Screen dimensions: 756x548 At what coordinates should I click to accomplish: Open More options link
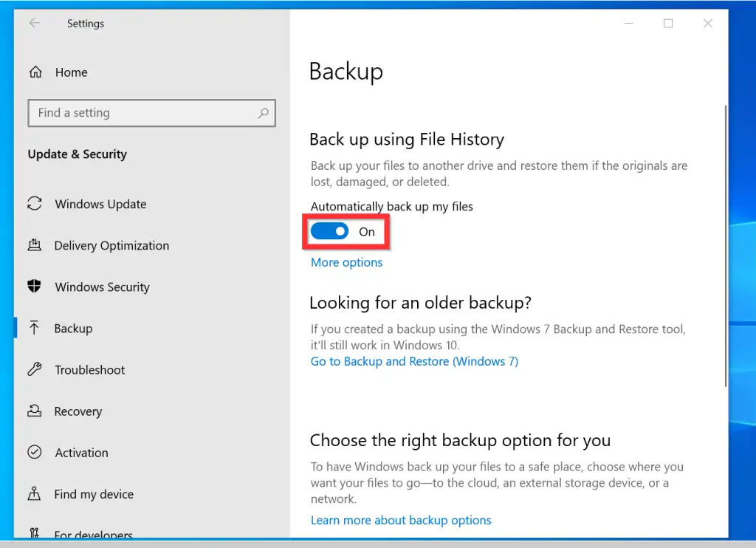346,262
